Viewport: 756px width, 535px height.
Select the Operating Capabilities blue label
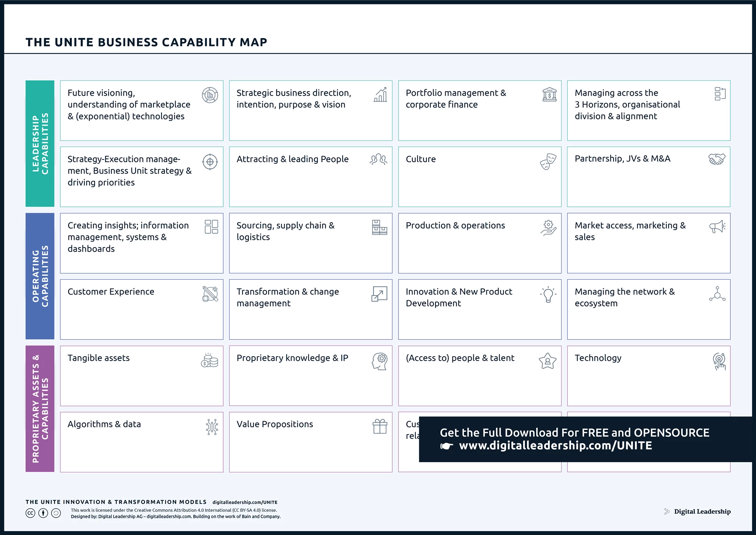(40, 276)
